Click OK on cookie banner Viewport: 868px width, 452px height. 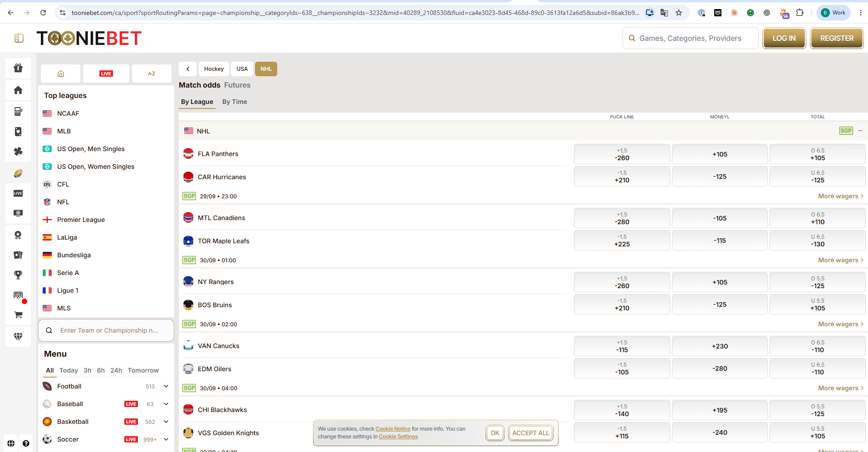pos(495,433)
